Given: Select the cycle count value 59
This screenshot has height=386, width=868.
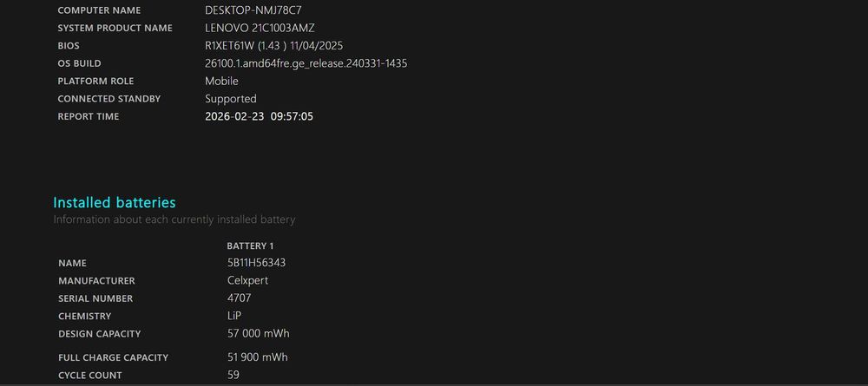Looking at the screenshot, I should pos(233,375).
